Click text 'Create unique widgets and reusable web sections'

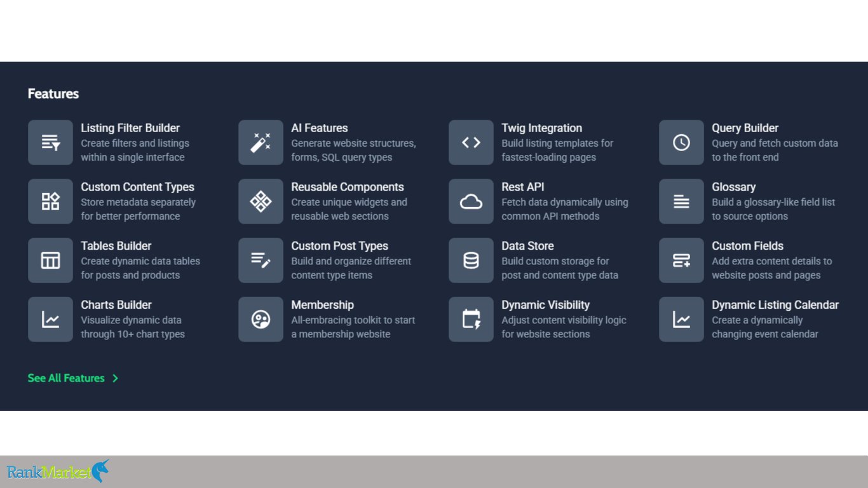coord(349,210)
